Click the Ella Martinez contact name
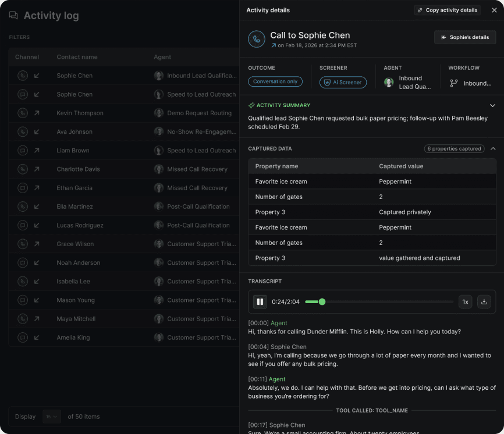The width and height of the screenshot is (504, 434). pyautogui.click(x=74, y=207)
